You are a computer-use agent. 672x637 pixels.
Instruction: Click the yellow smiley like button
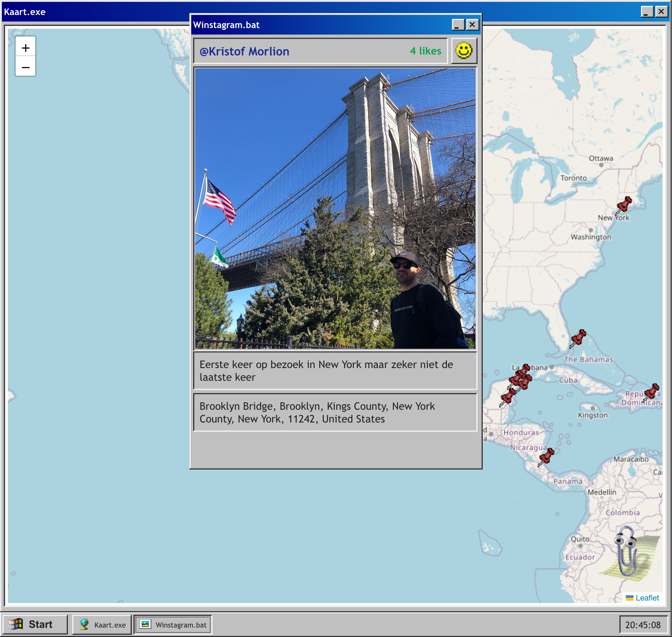pos(464,51)
